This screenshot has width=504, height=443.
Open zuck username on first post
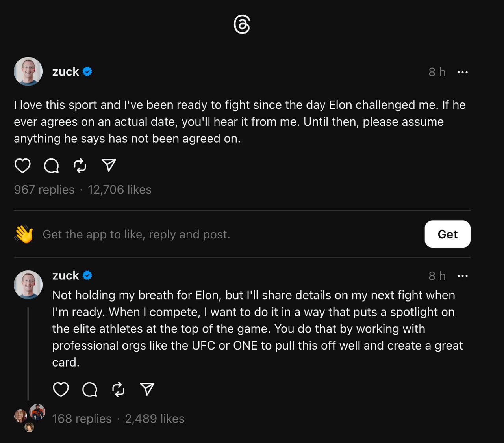tap(65, 72)
